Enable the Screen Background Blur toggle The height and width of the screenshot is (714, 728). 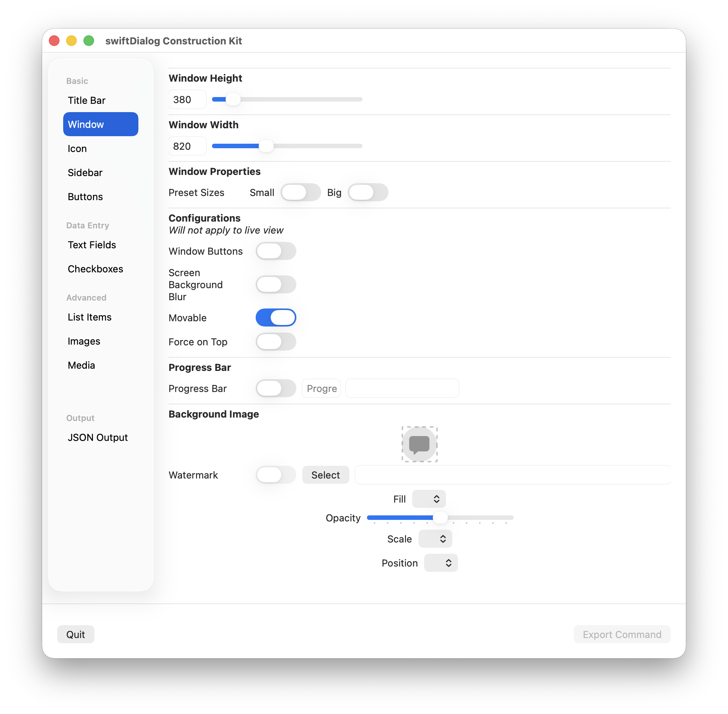(x=276, y=284)
